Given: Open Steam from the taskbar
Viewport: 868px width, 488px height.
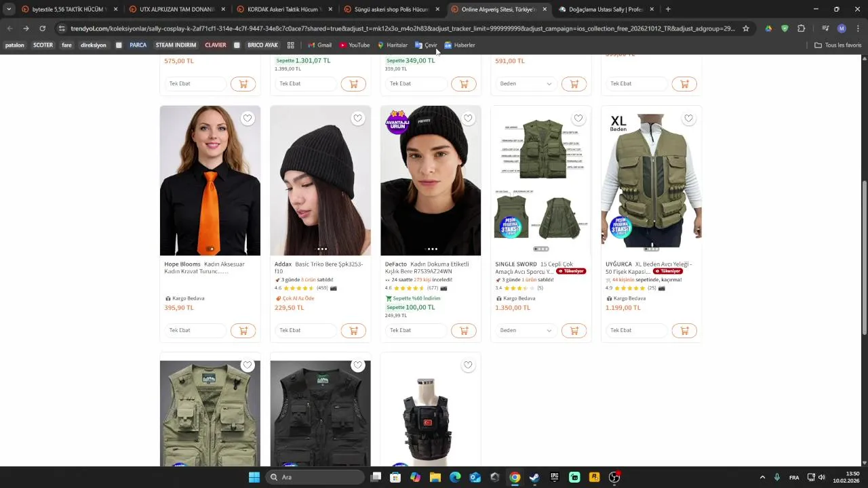Looking at the screenshot, I should click(534, 477).
